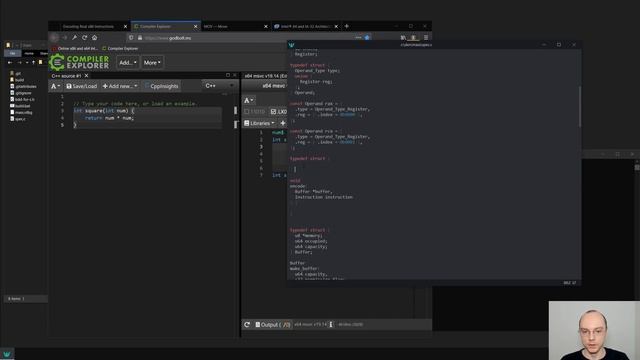640x360 pixels.
Task: Click the info icon in compiler status bar
Action: [x=331, y=324]
